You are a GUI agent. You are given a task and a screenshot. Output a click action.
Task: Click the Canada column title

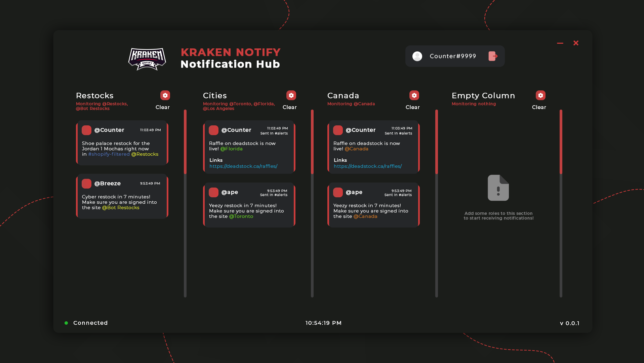(343, 96)
